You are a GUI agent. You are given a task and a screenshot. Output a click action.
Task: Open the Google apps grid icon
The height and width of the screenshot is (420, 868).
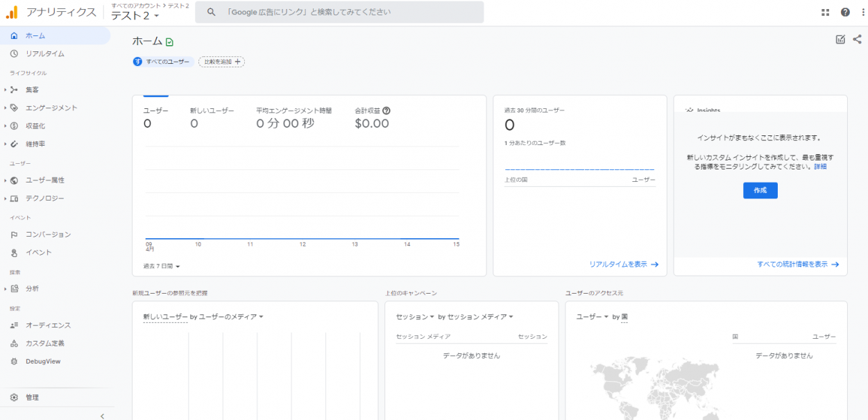(825, 12)
